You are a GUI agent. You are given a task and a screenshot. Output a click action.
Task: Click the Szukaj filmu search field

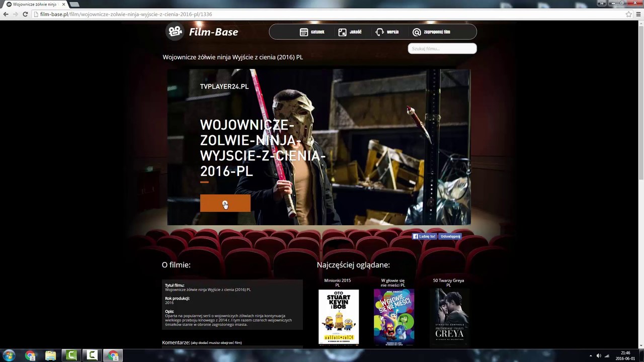442,48
